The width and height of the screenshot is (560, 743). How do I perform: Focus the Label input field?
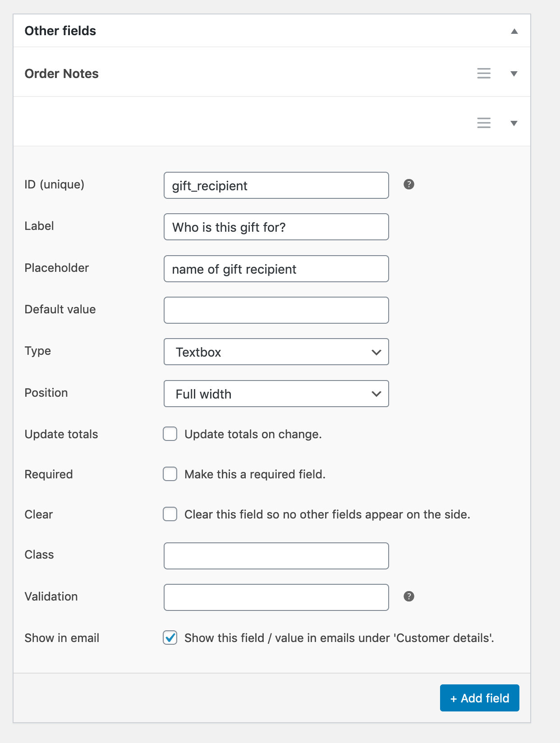276,227
